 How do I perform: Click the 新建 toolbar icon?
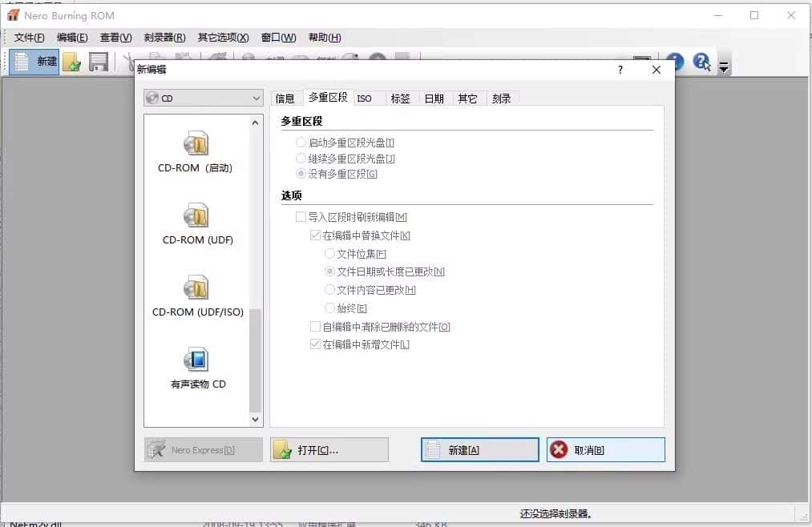[x=32, y=62]
